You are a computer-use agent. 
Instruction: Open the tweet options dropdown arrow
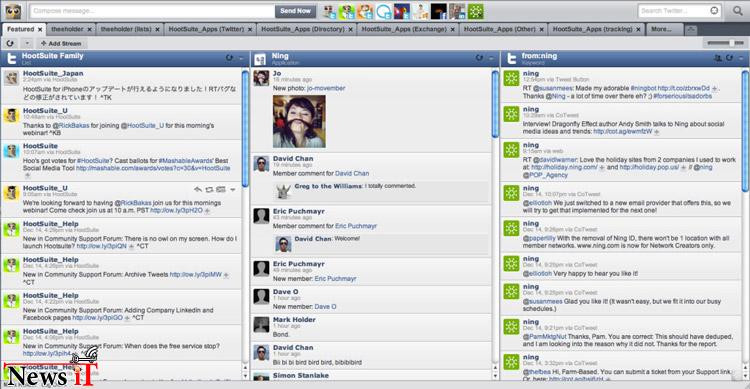233,190
